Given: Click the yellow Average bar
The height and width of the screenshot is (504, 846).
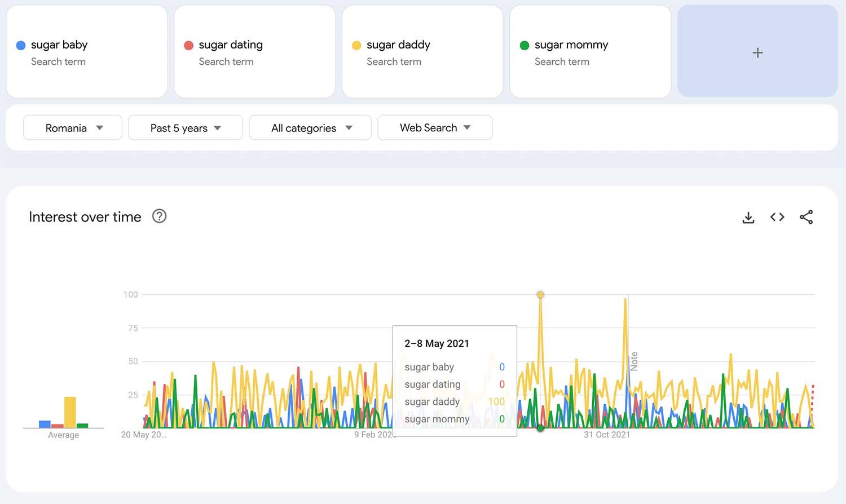Looking at the screenshot, I should (70, 412).
